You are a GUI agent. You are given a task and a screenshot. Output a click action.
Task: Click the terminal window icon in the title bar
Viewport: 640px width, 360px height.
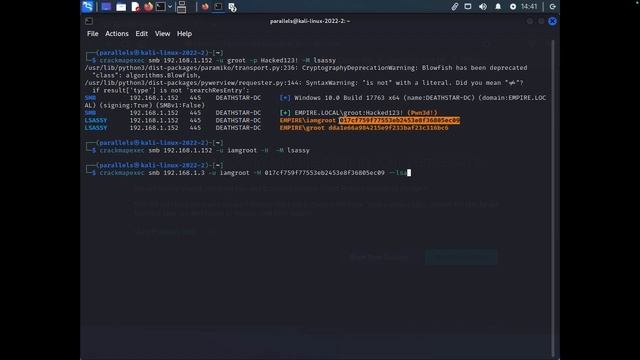pyautogui.click(x=89, y=21)
